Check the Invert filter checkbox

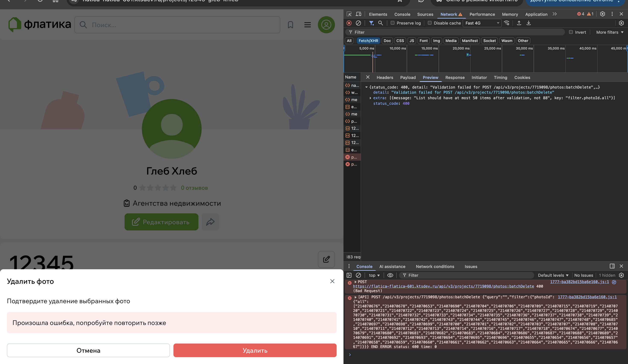(571, 32)
